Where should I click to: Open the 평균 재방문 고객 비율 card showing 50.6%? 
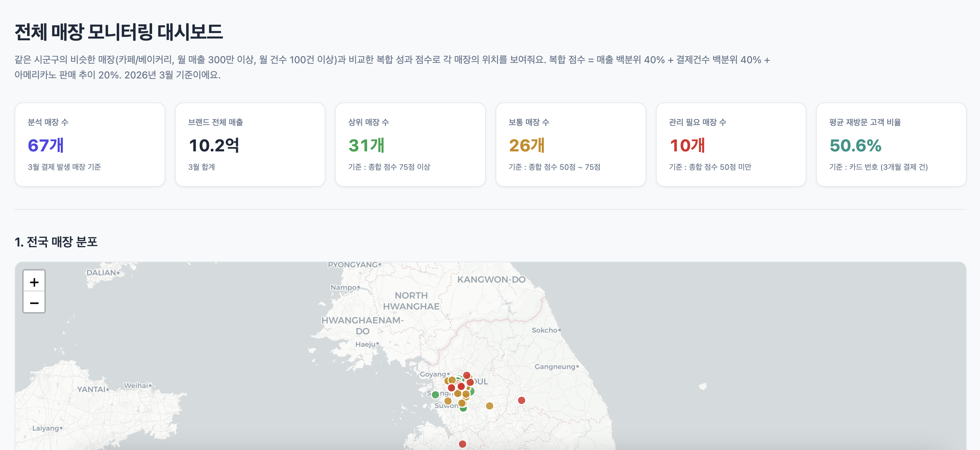(x=891, y=144)
